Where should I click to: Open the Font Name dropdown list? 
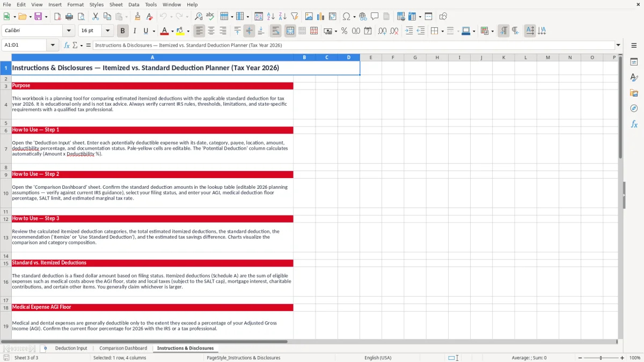68,31
